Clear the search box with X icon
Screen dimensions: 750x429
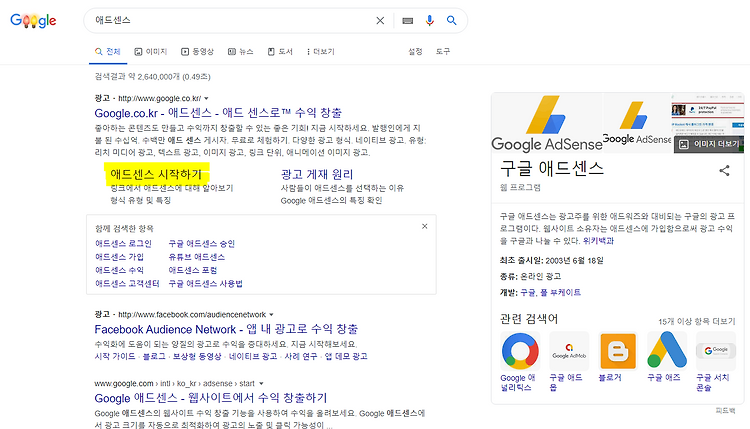coord(380,21)
